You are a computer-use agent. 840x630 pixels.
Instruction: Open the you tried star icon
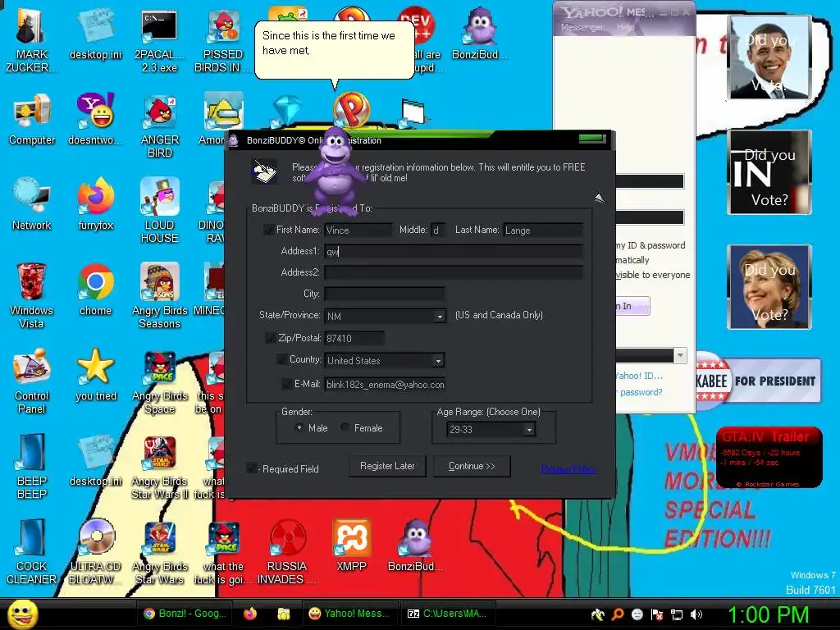point(95,374)
